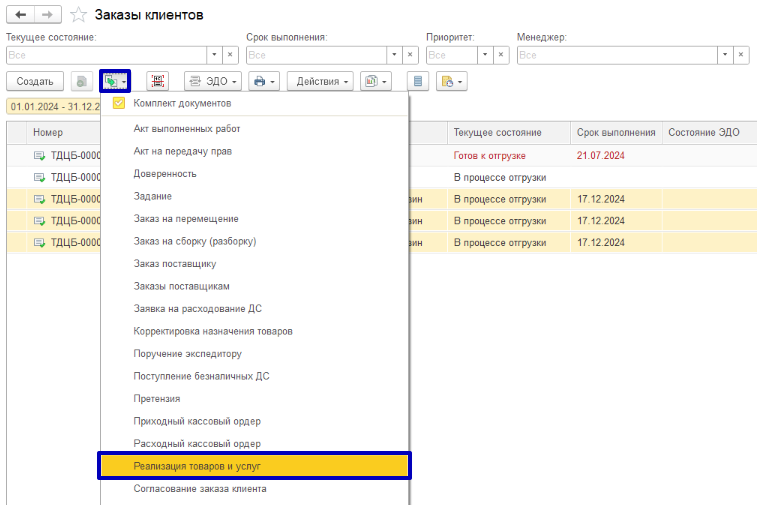Open the Действия dropdown menu
Image resolution: width=757 pixels, height=505 pixels.
coord(322,81)
